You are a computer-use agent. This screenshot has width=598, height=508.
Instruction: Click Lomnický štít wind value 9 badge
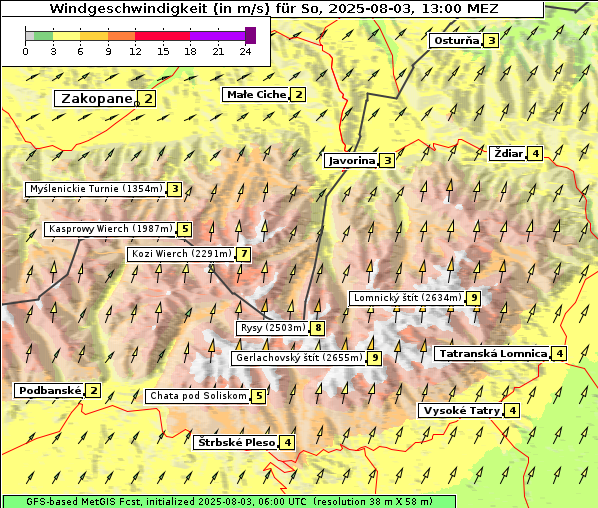pos(474,297)
